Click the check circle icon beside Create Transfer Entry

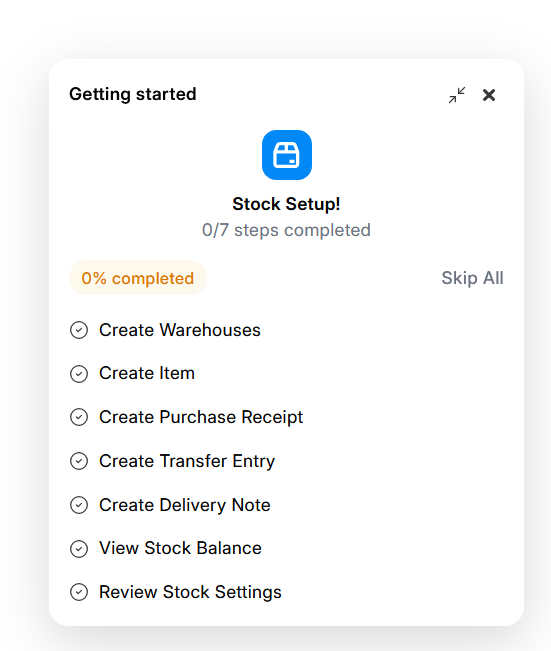(x=79, y=461)
